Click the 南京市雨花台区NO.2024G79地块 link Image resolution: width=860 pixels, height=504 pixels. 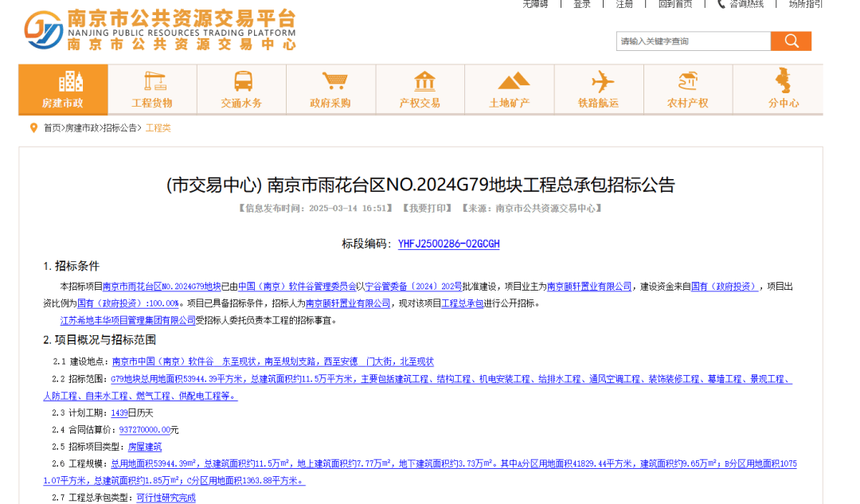tap(162, 287)
